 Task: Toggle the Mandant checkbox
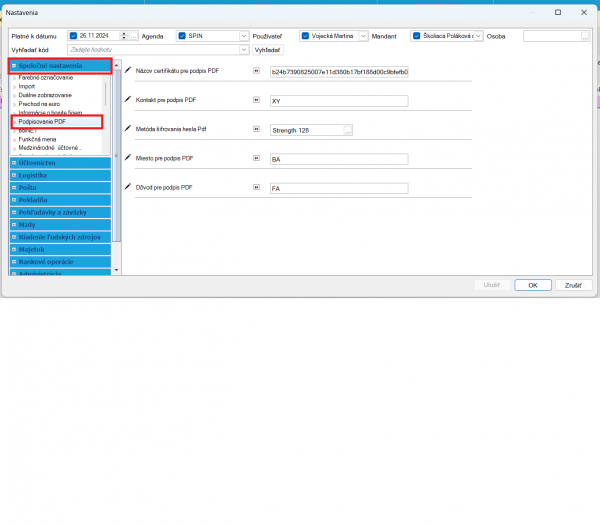[x=416, y=36]
